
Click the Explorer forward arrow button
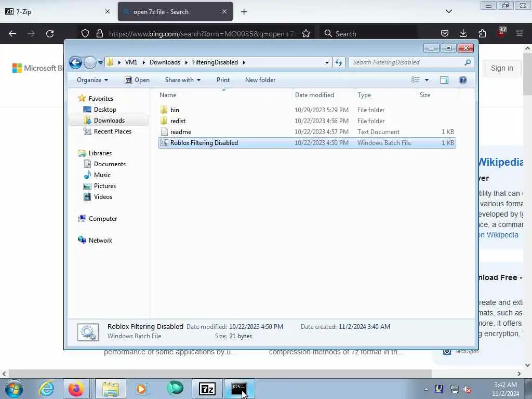tap(90, 62)
